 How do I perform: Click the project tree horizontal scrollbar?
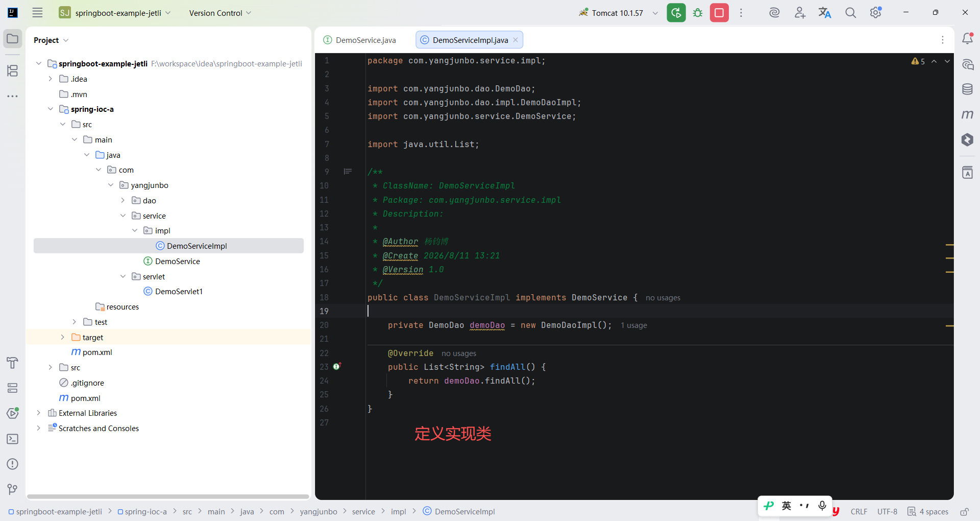click(168, 496)
